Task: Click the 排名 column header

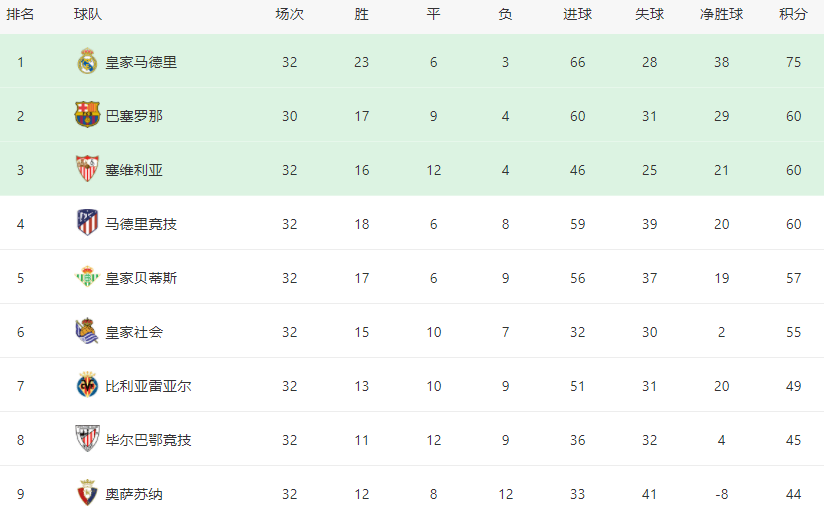Action: pyautogui.click(x=20, y=15)
